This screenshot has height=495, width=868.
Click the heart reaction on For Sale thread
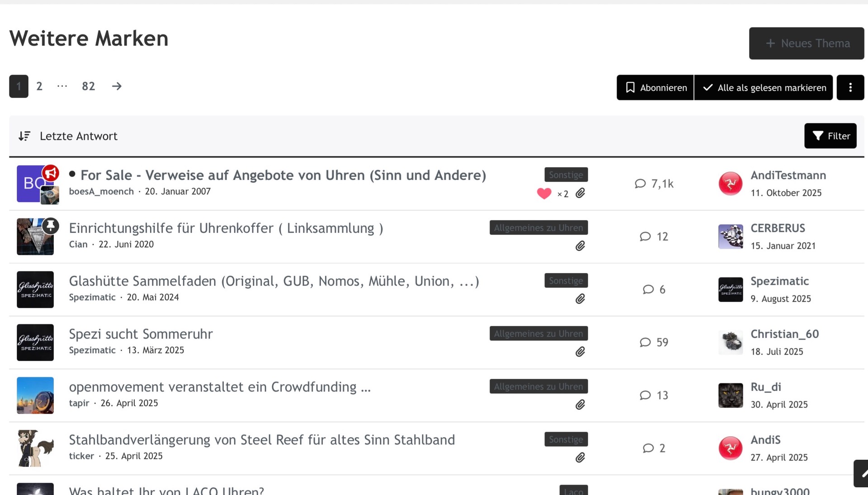tap(544, 193)
